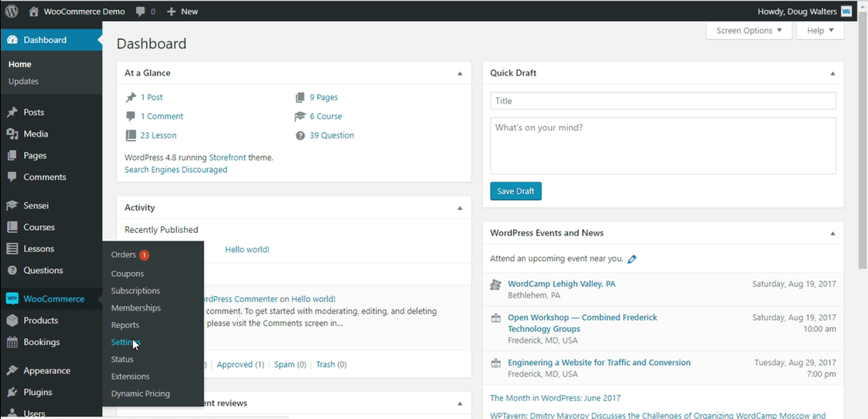The width and height of the screenshot is (868, 419).
Task: Collapse WordPress Events and News panel
Action: click(833, 233)
